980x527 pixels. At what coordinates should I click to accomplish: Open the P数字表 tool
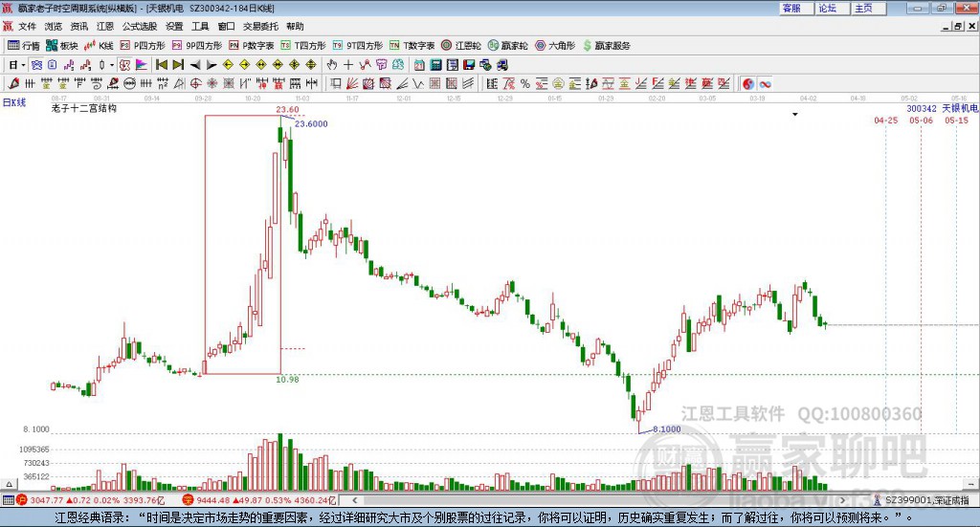(252, 46)
